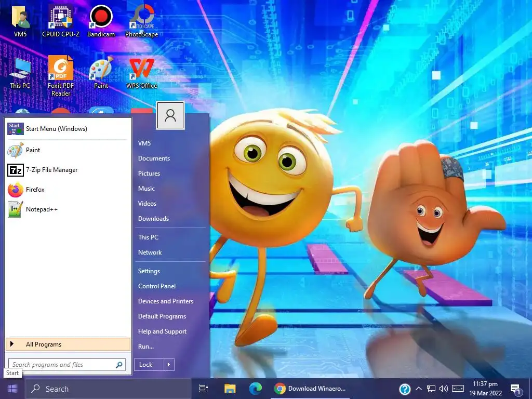Open Downloads from the Start menu

[153, 219]
